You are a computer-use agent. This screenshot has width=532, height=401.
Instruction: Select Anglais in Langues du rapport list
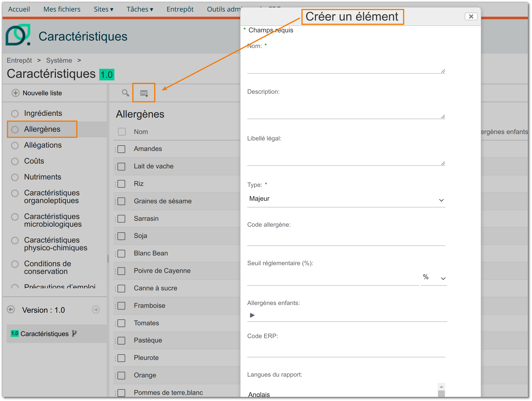pyautogui.click(x=259, y=394)
